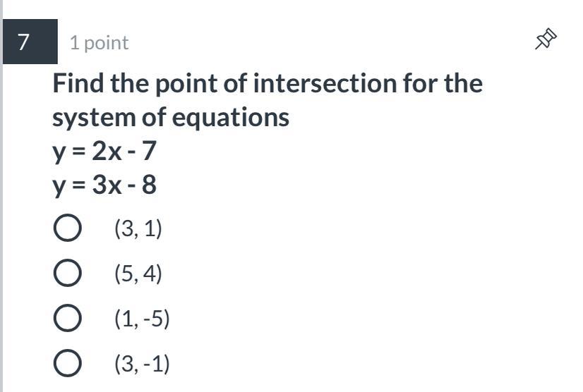The height and width of the screenshot is (392, 583).
Task: Mark the (1, -5) radio button
Action: pos(67,319)
